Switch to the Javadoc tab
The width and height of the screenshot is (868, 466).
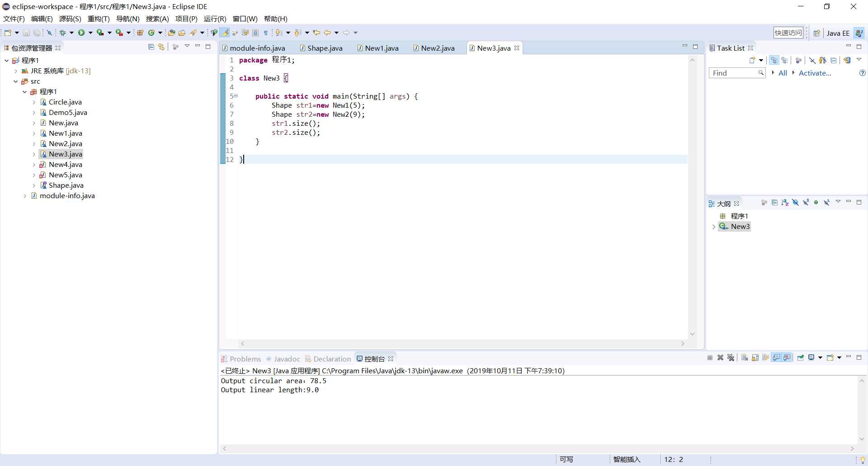283,359
